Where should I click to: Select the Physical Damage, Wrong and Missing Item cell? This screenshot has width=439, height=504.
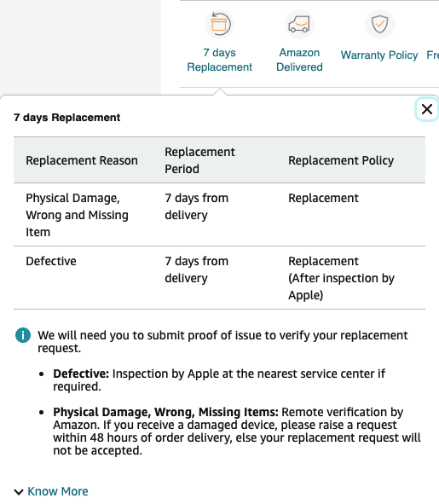[77, 215]
